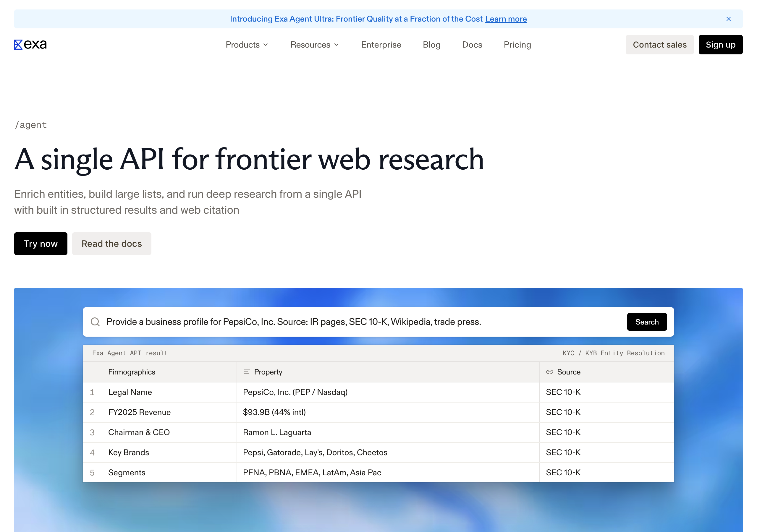Select the Property column header text
This screenshot has height=532, width=757.
[x=268, y=372]
